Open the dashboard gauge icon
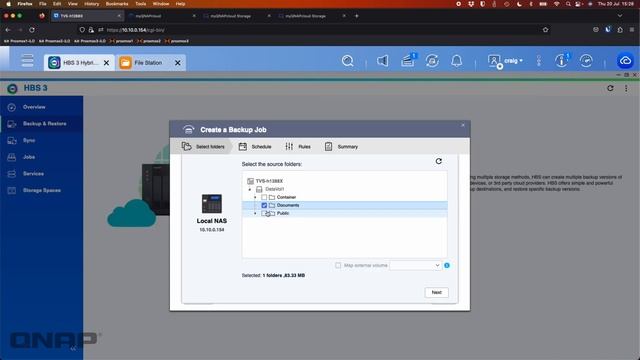The image size is (640, 360). tap(586, 61)
